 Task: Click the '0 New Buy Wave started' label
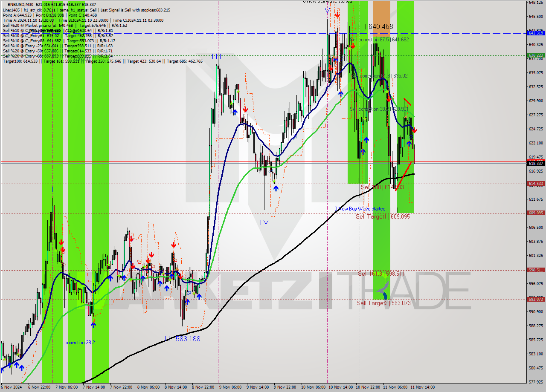[360, 209]
